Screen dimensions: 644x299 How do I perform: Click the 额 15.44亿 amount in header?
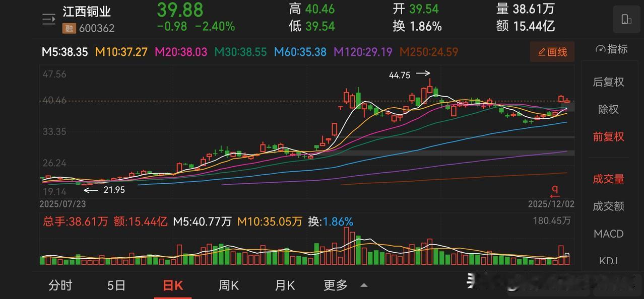pos(525,26)
